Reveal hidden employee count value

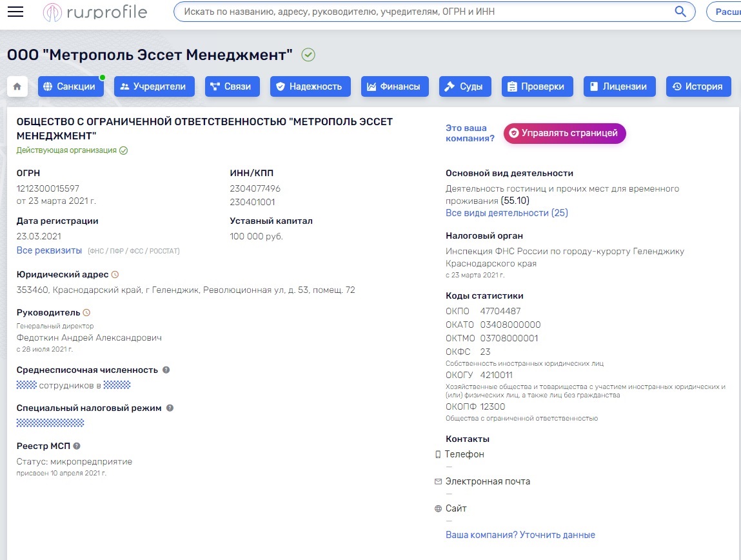coord(26,385)
